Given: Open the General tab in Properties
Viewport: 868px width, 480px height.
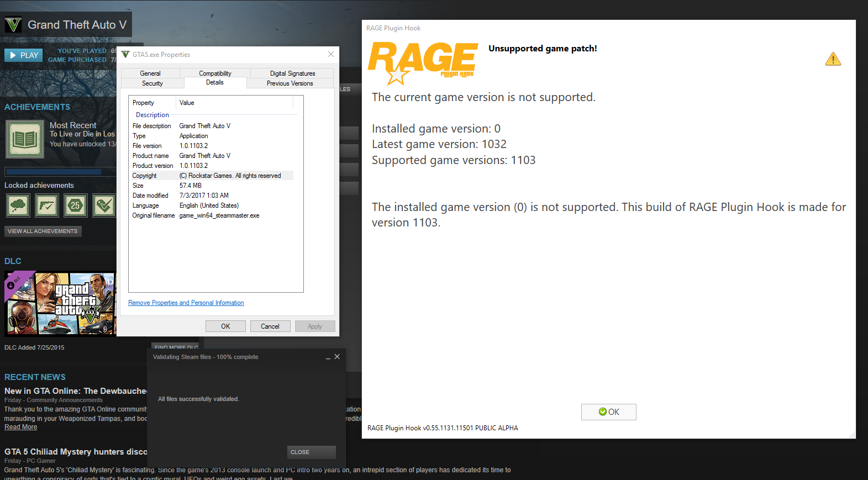Looking at the screenshot, I should [x=150, y=73].
